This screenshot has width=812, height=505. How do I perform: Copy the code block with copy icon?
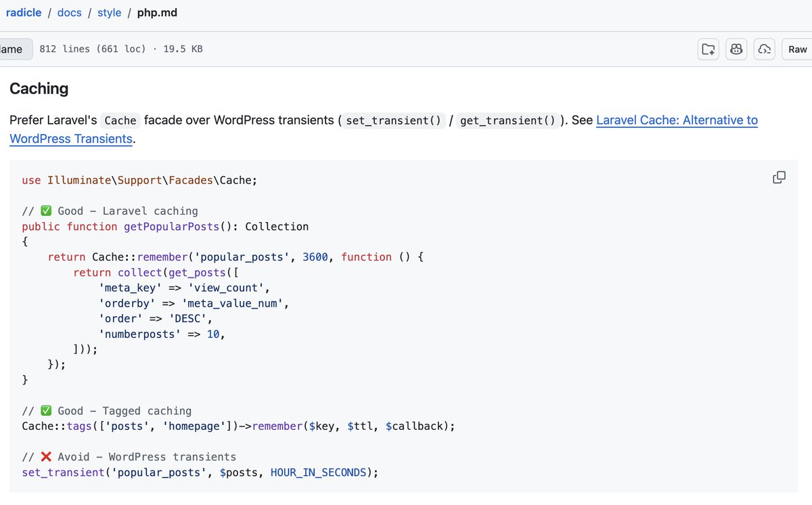779,177
